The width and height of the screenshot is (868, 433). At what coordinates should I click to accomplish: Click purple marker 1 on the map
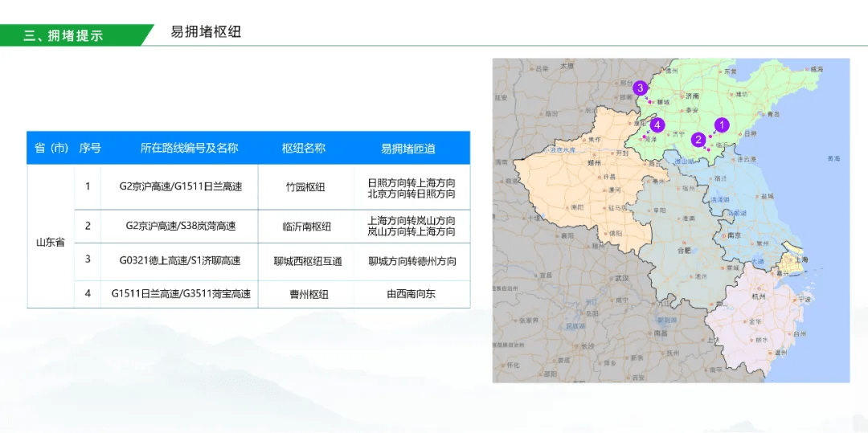(722, 125)
